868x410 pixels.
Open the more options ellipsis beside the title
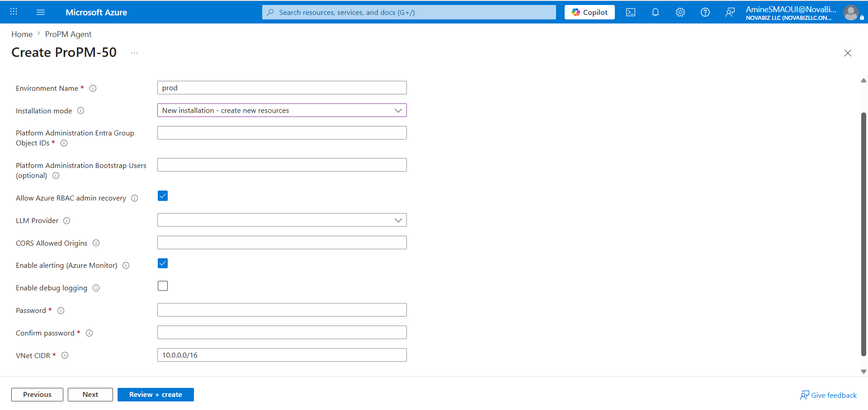pos(134,53)
